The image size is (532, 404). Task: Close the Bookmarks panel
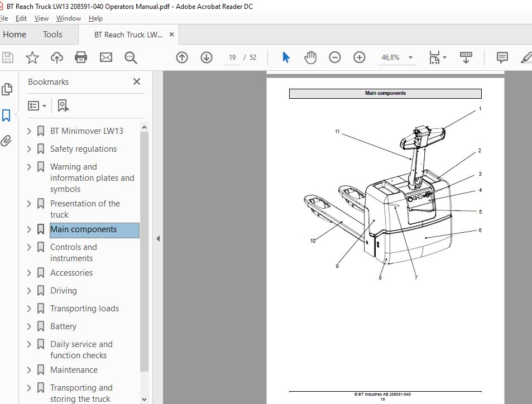(x=137, y=81)
